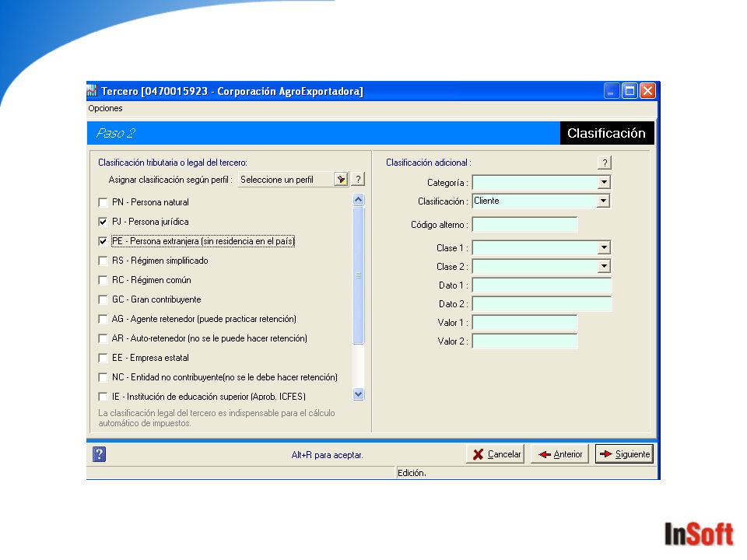Click the Paso 2 header text
747x560 pixels.
[x=115, y=133]
